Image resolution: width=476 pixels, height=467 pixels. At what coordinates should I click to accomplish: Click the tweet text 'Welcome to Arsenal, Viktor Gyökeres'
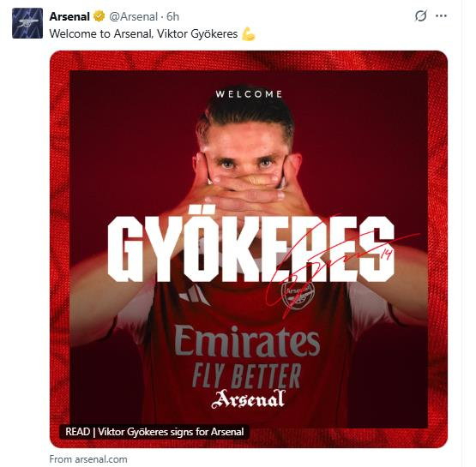(x=143, y=33)
